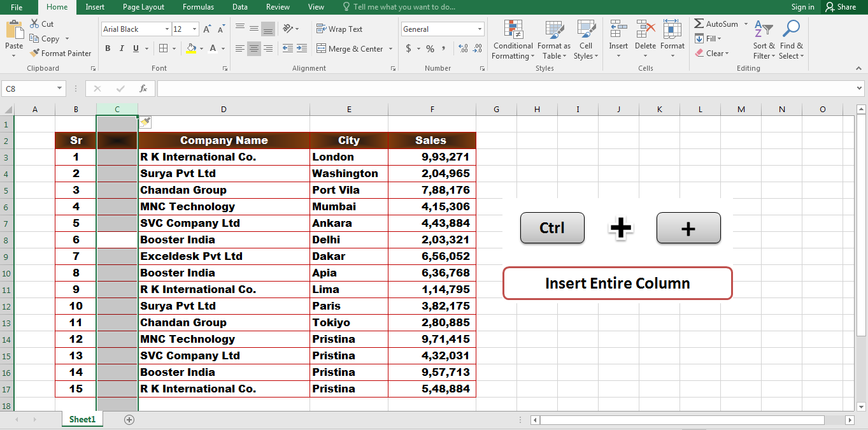Apply AutoSum to the selection
The image size is (868, 430).
click(x=718, y=24)
